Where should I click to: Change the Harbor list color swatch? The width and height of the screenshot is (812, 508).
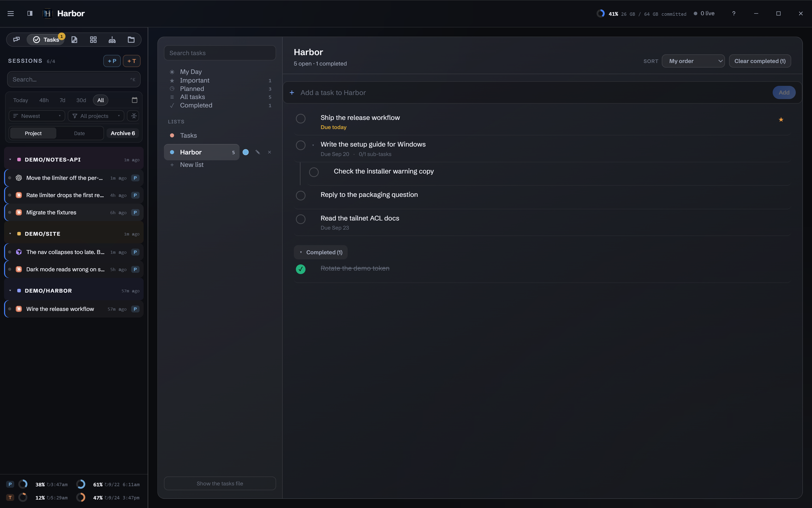point(246,152)
